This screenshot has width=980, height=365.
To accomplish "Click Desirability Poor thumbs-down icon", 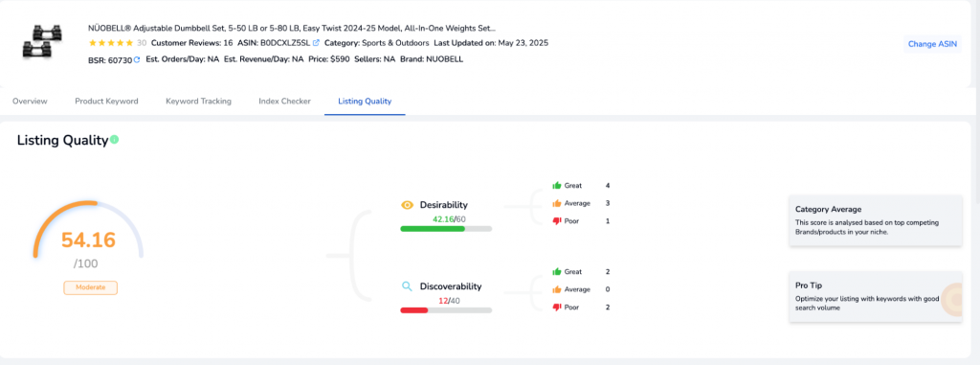I will coord(557,221).
